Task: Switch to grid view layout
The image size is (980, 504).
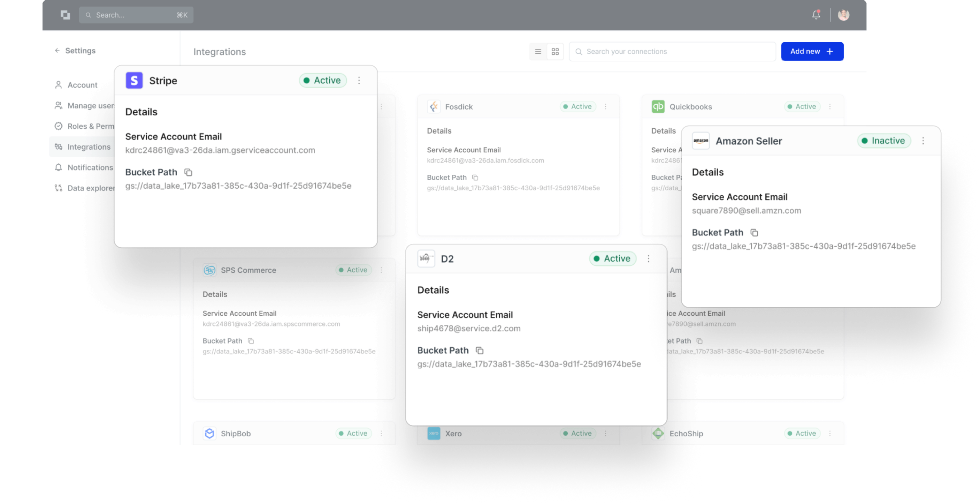Action: click(x=555, y=51)
